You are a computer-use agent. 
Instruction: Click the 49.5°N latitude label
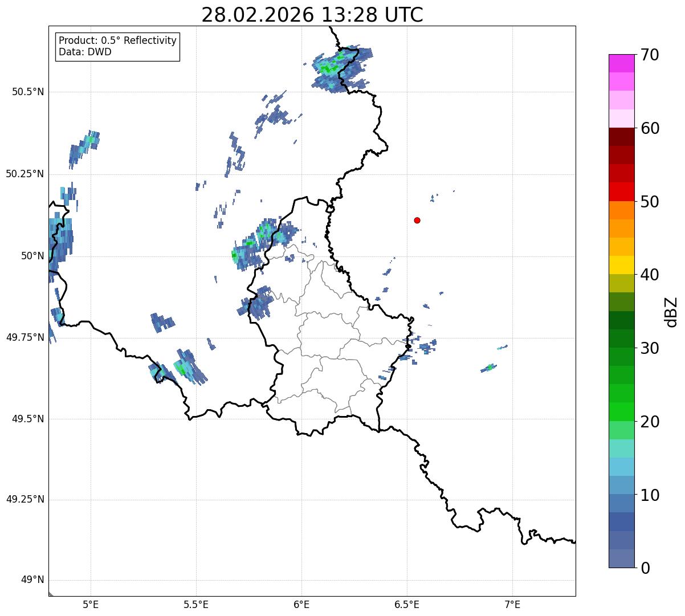27,419
